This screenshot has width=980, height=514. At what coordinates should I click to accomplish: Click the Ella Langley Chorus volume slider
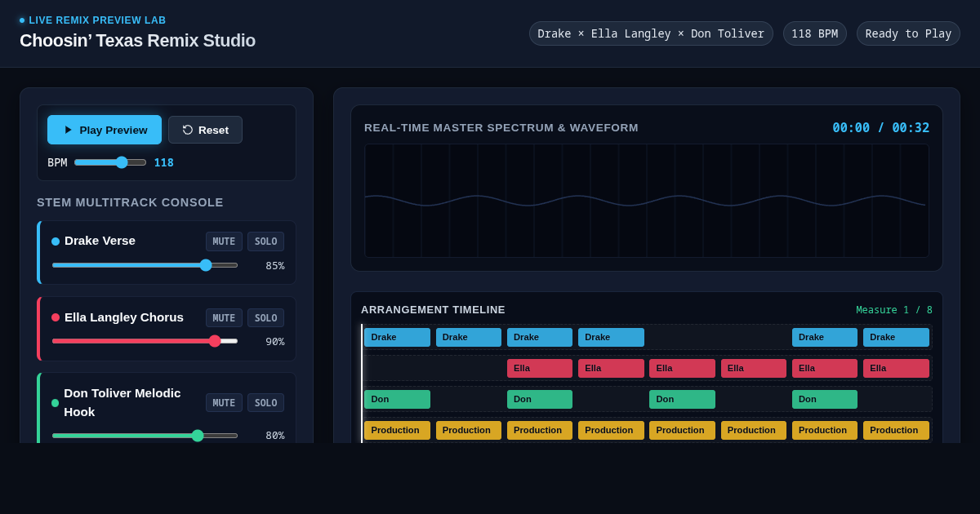[x=145, y=341]
